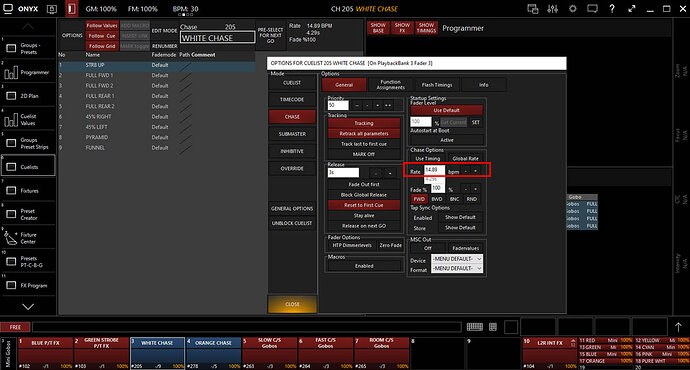Open the faders mixer settings icon
Image resolution: width=690 pixels, height=370 pixels.
(x=552, y=9)
